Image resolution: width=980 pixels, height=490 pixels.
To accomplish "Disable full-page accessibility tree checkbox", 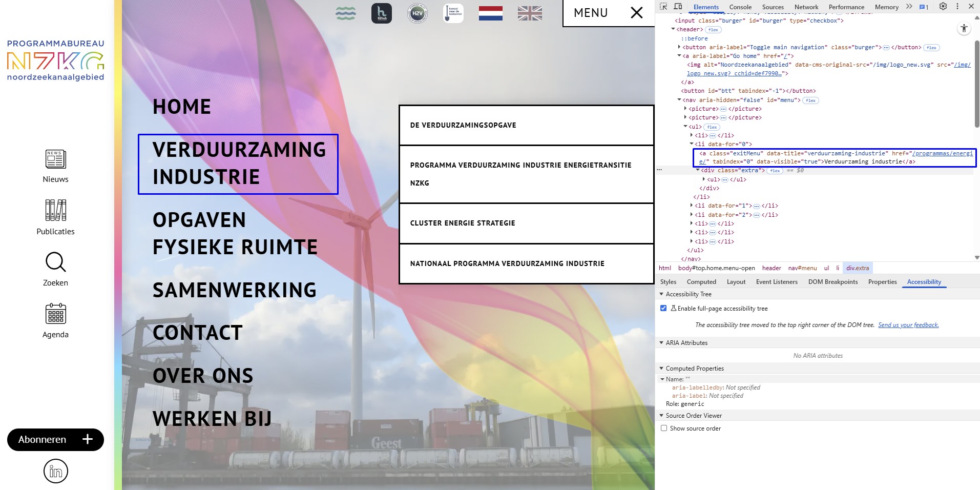I will (x=663, y=308).
